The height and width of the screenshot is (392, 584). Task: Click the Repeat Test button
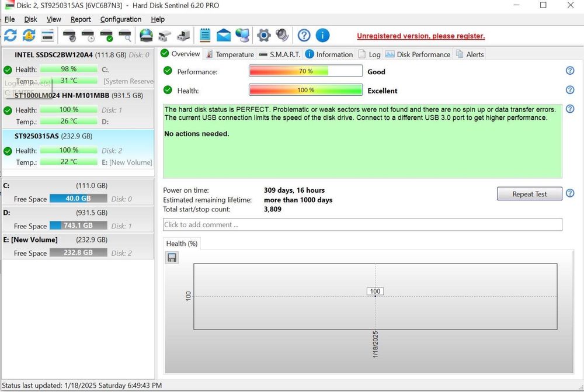pos(529,194)
